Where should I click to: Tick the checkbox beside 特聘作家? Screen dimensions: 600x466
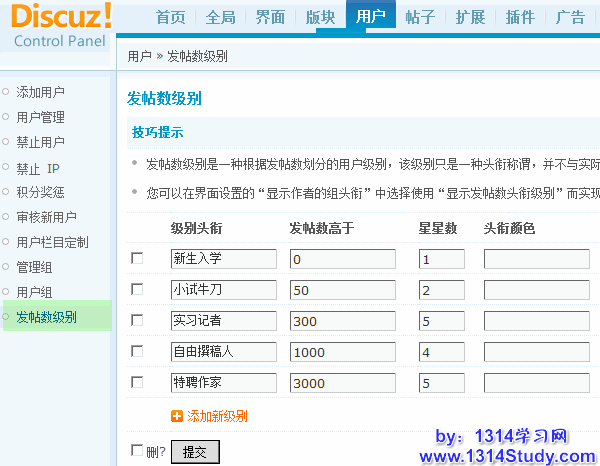tap(137, 382)
